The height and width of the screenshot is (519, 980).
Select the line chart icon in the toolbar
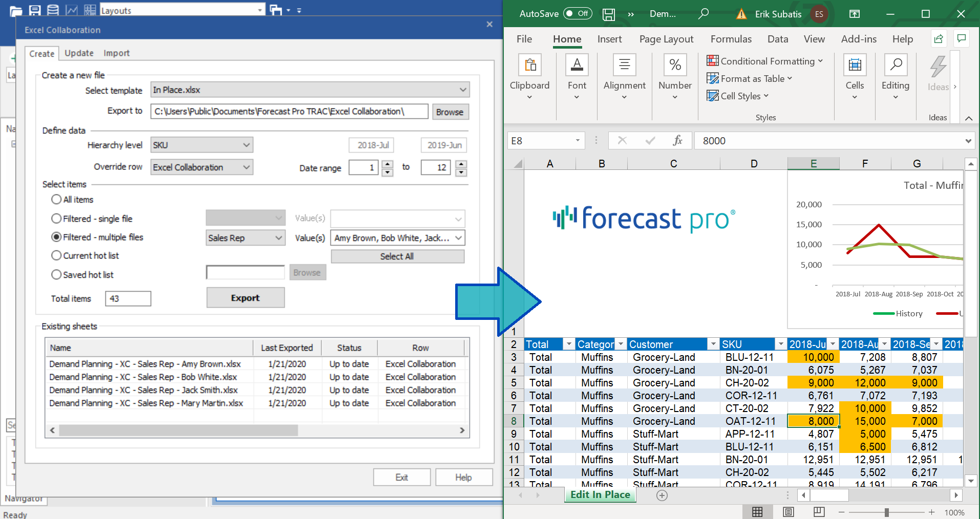pos(71,9)
